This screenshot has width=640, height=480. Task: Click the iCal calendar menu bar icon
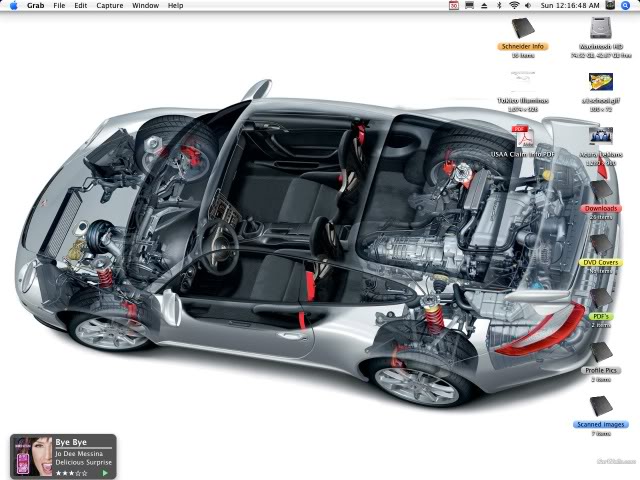pyautogui.click(x=453, y=5)
